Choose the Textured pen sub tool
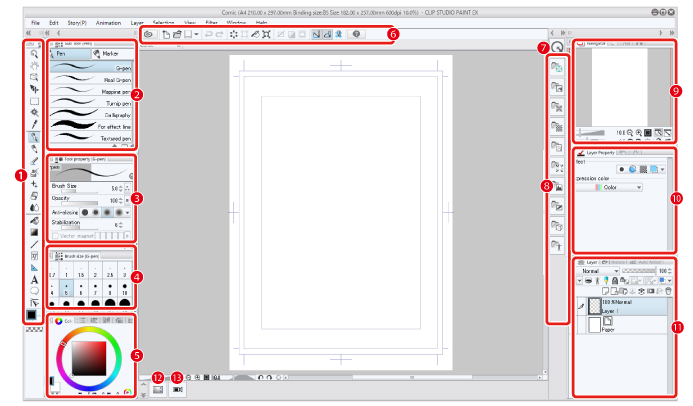The image size is (693, 406). click(91, 137)
